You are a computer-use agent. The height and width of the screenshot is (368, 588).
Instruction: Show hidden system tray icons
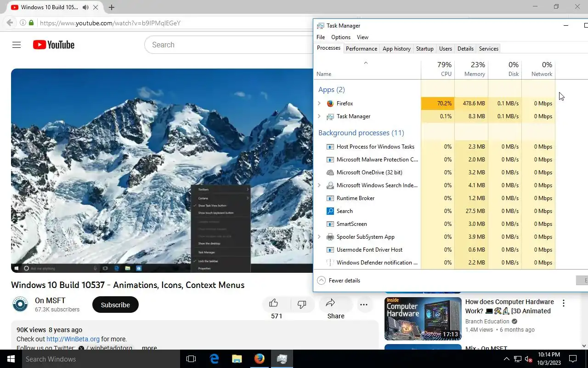[506, 359]
